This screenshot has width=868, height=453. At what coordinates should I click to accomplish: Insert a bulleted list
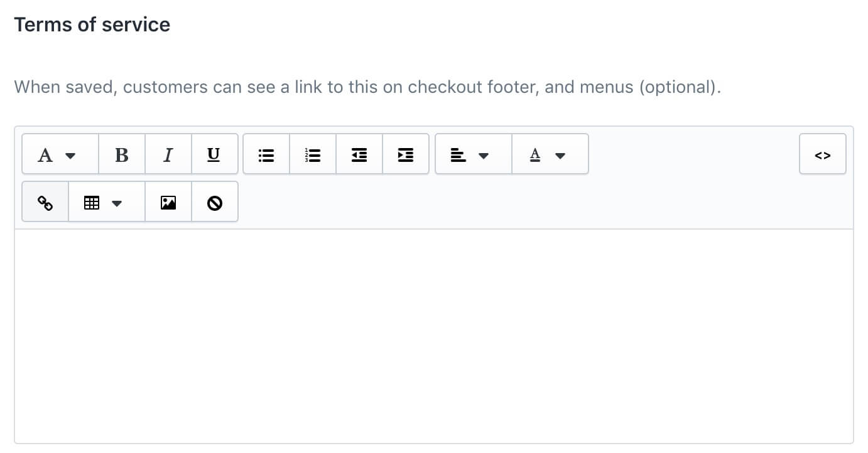pyautogui.click(x=266, y=154)
